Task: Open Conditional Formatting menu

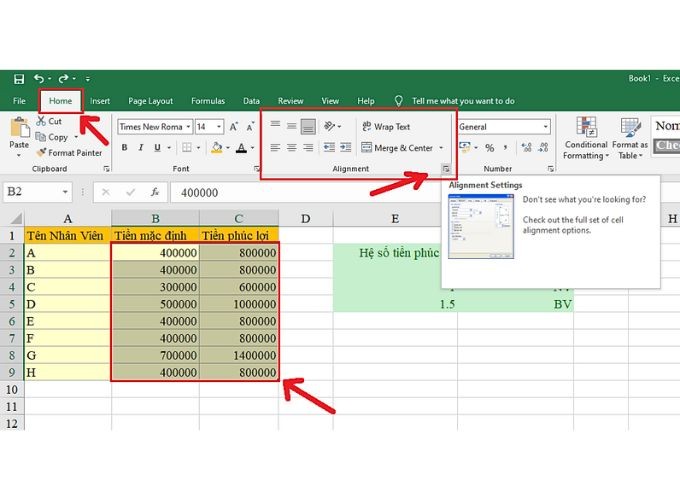Action: 586,138
